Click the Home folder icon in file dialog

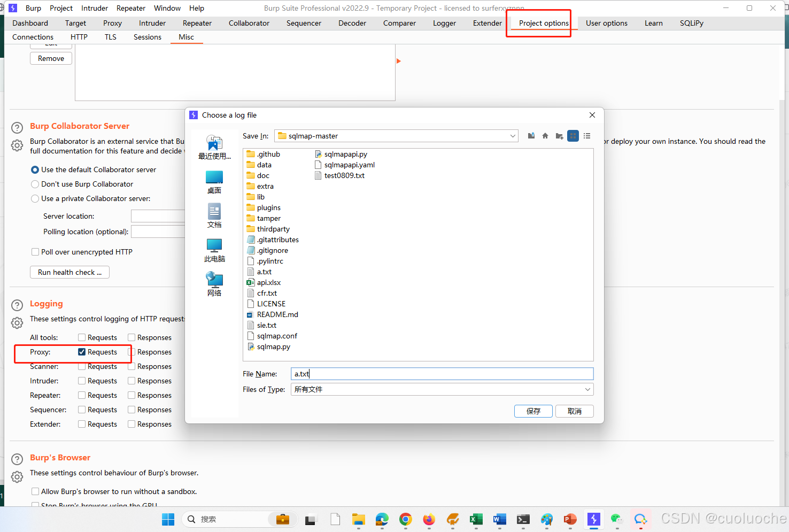pos(545,136)
